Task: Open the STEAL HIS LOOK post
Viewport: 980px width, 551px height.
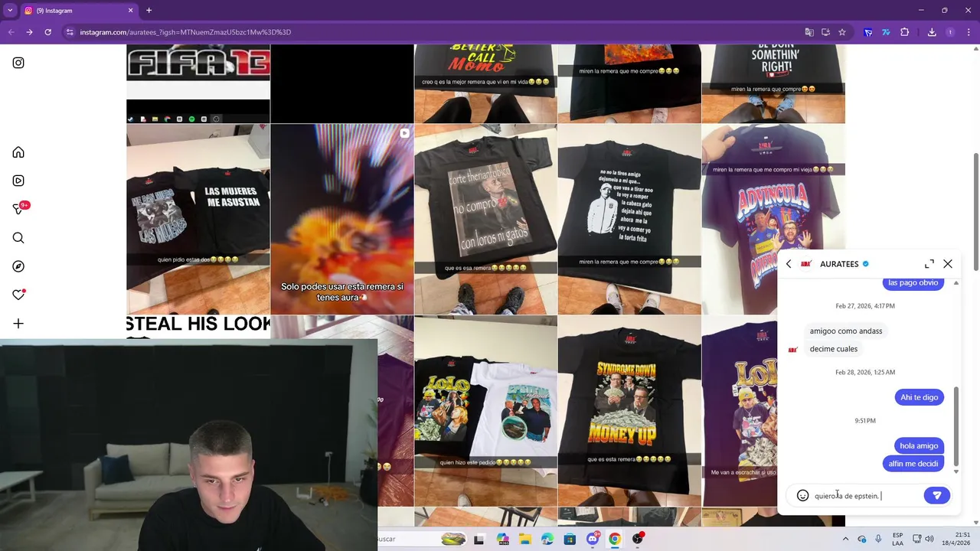Action: point(198,327)
